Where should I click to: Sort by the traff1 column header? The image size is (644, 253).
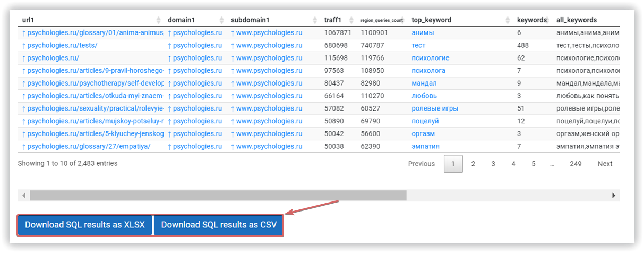(339, 20)
